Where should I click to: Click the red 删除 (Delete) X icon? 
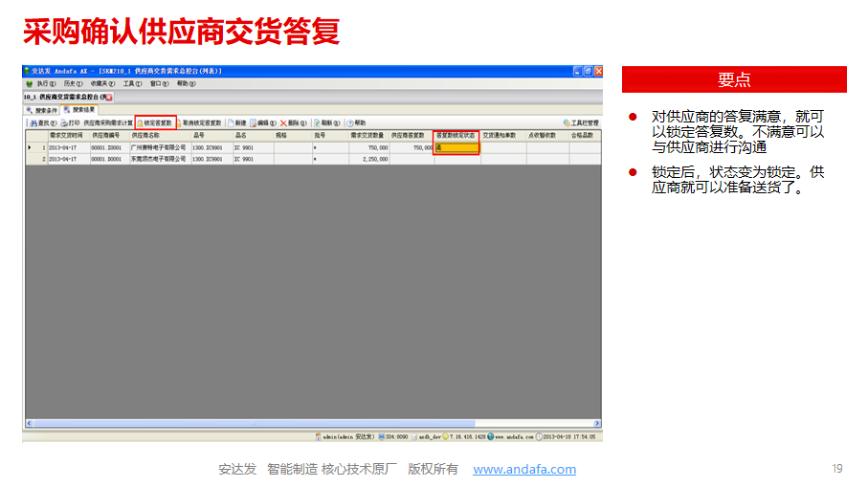283,123
